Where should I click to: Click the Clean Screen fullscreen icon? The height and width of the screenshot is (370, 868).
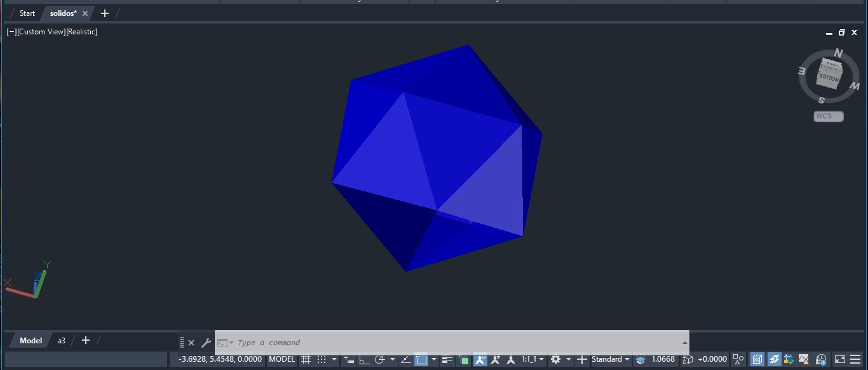point(839,359)
